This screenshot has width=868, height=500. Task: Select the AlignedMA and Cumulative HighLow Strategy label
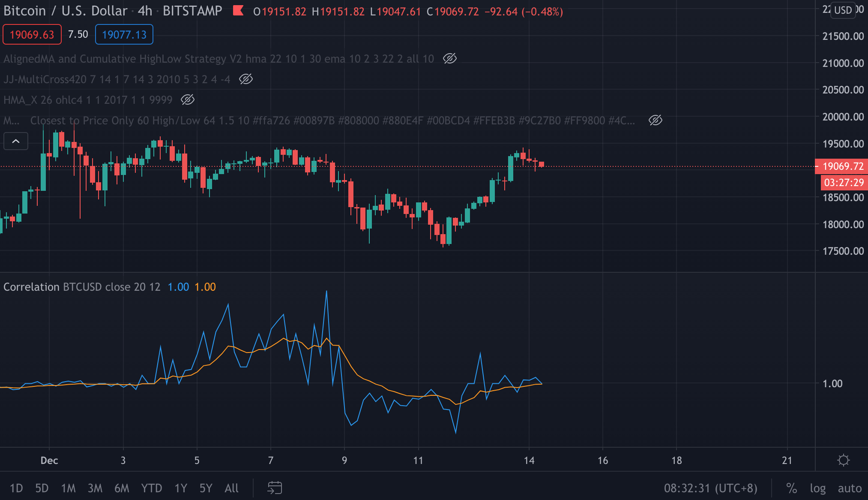(x=218, y=59)
